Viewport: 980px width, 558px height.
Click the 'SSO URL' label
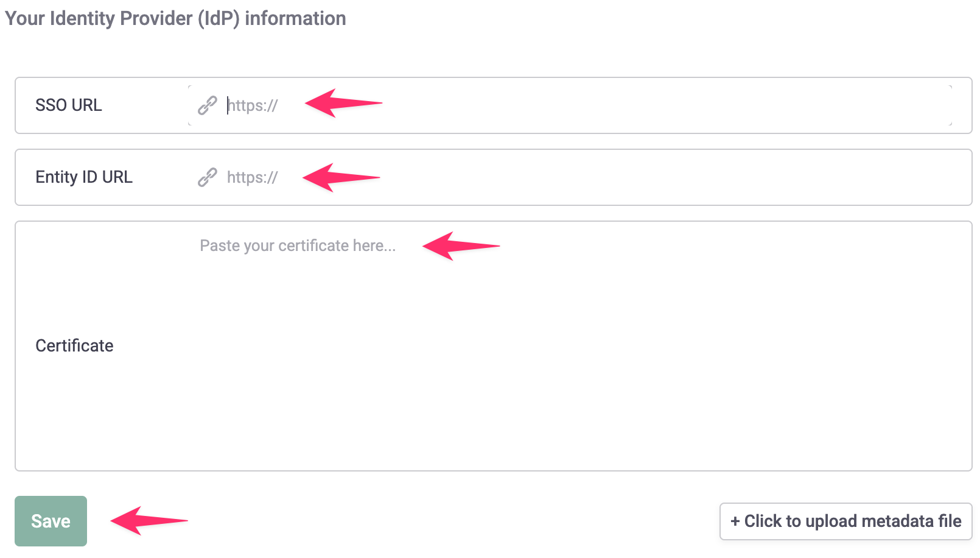click(x=69, y=105)
